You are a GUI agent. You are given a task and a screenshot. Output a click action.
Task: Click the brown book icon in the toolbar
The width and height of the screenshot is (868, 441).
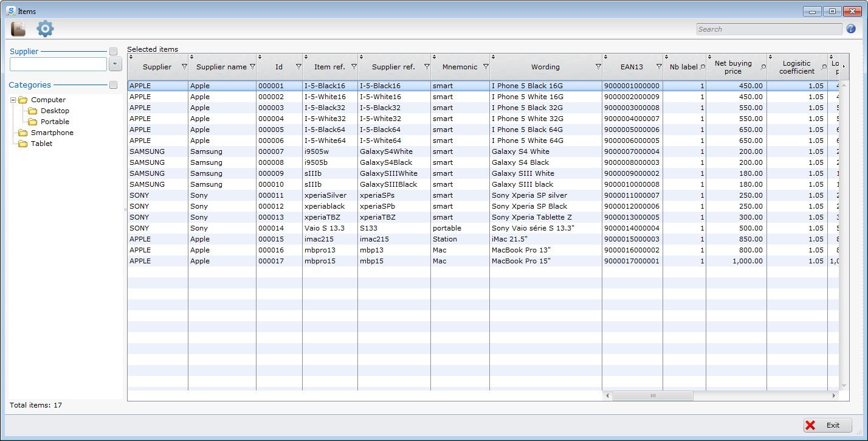tap(18, 28)
